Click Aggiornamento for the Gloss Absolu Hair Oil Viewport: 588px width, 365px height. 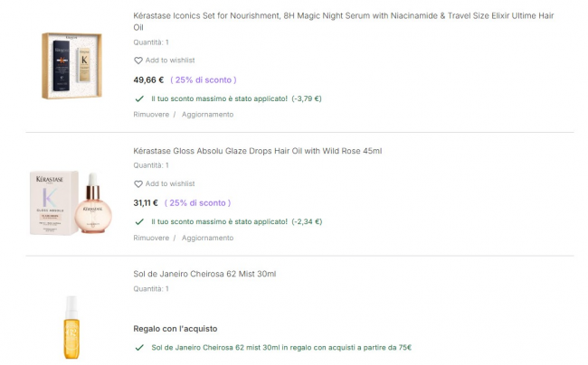[207, 238]
